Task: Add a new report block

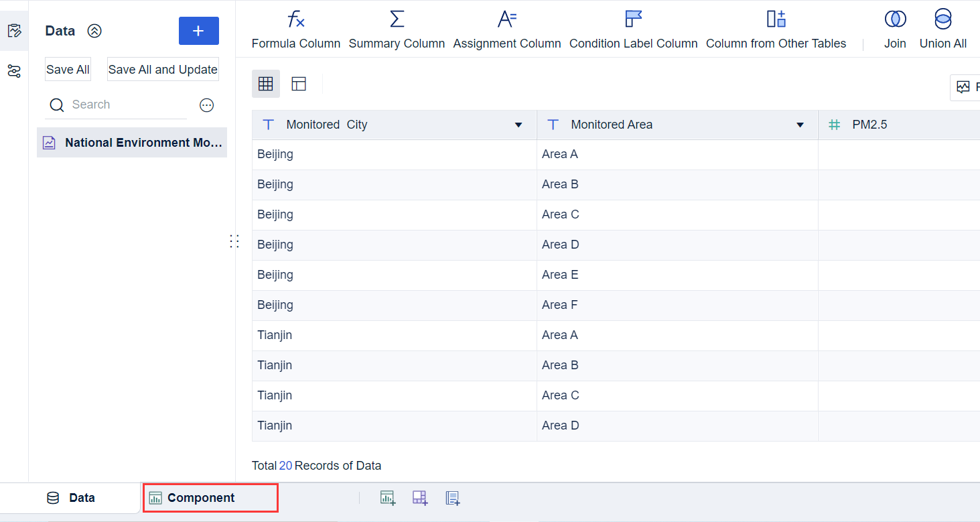Action: pyautogui.click(x=452, y=498)
